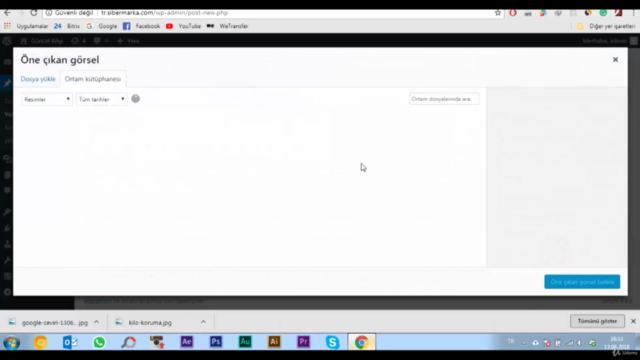Click the media library search field
Image resolution: width=640 pixels, height=360 pixels.
[444, 99]
